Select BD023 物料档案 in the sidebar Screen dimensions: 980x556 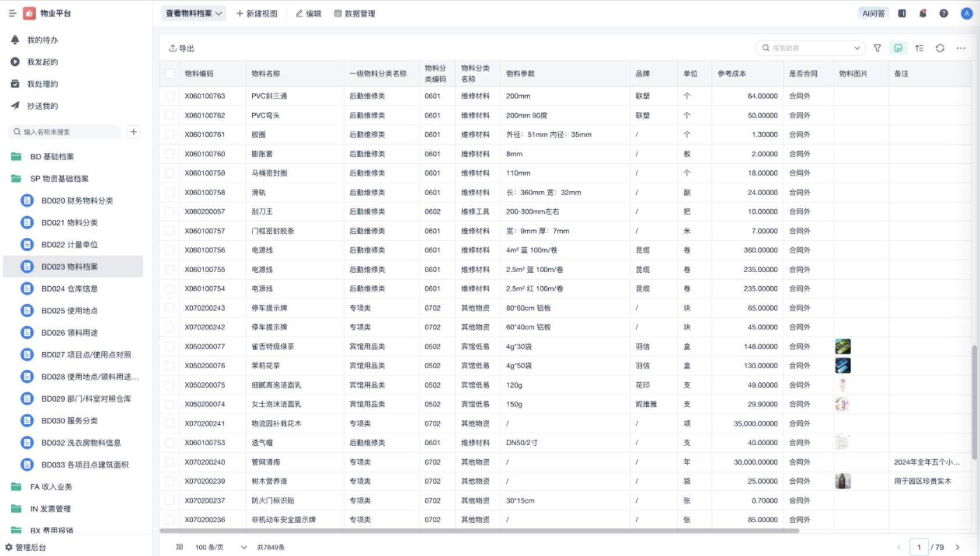73,266
